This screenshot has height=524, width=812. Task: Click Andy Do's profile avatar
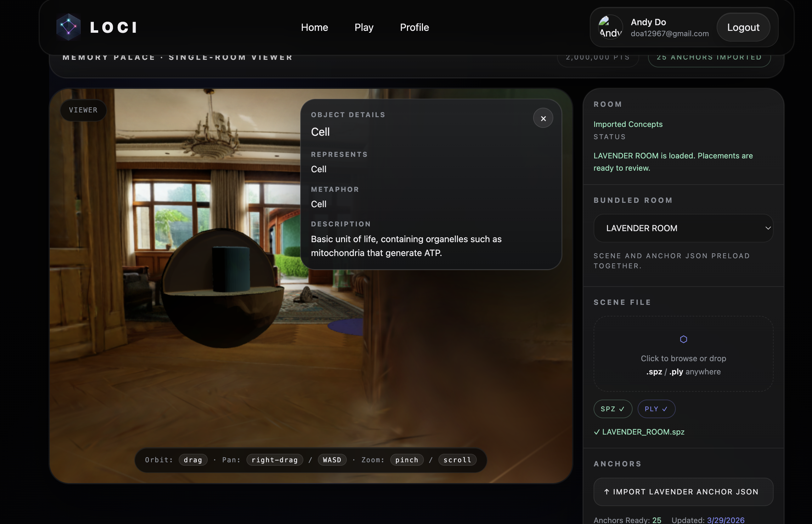(610, 27)
